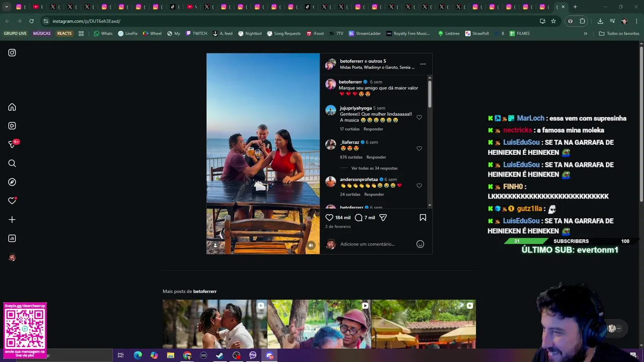The height and width of the screenshot is (362, 644).
Task: Open GRUPO LIVE bookmark
Action: pyautogui.click(x=15, y=34)
